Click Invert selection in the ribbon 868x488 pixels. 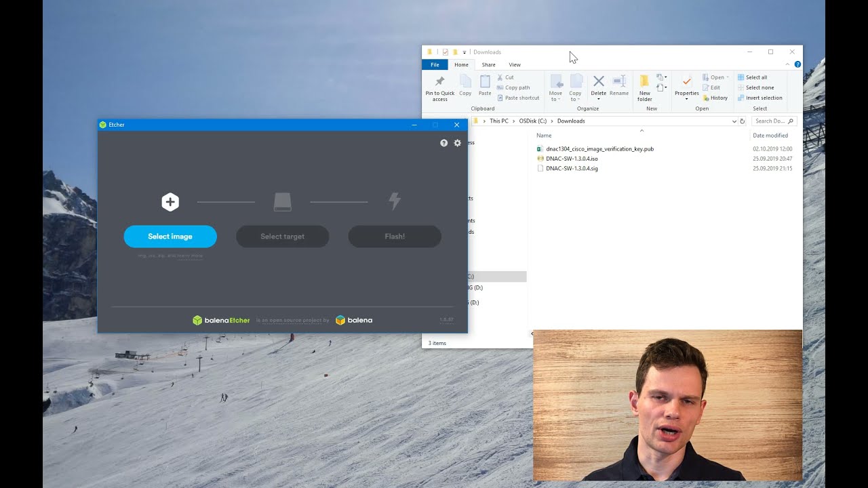coord(760,98)
